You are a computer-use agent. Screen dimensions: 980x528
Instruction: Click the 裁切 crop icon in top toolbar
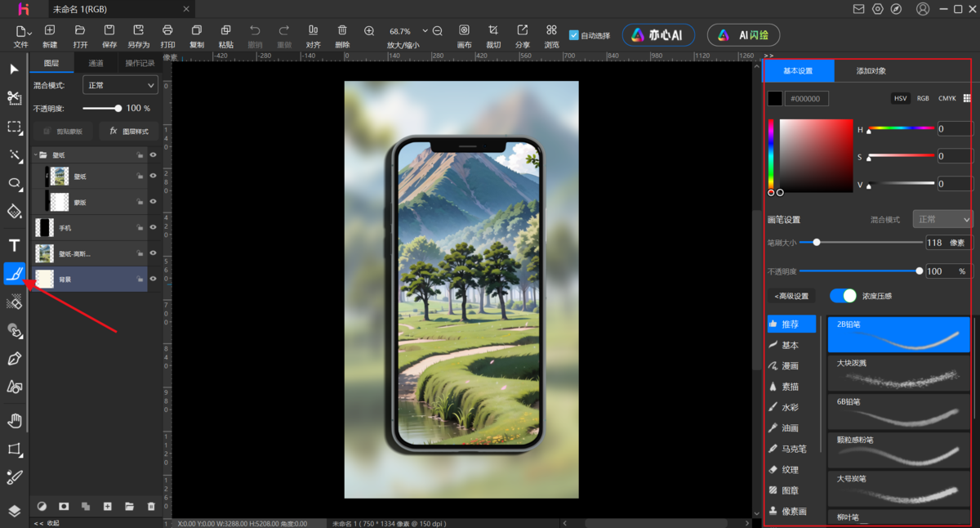click(493, 30)
